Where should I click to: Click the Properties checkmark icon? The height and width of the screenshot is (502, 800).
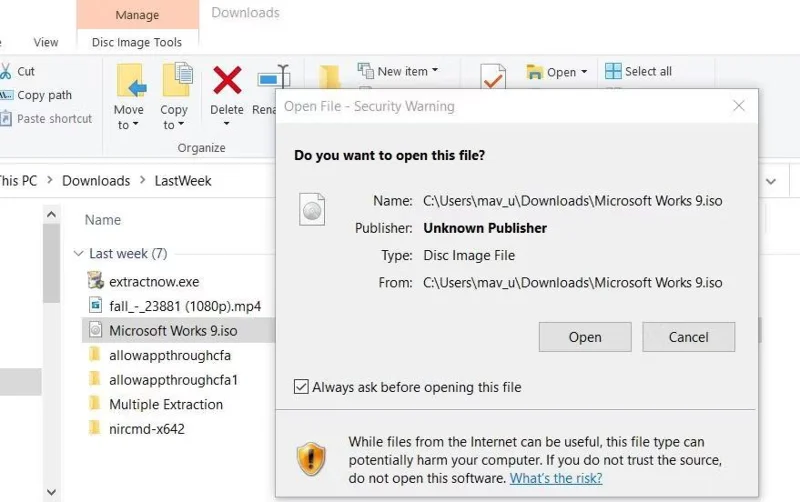[x=493, y=77]
